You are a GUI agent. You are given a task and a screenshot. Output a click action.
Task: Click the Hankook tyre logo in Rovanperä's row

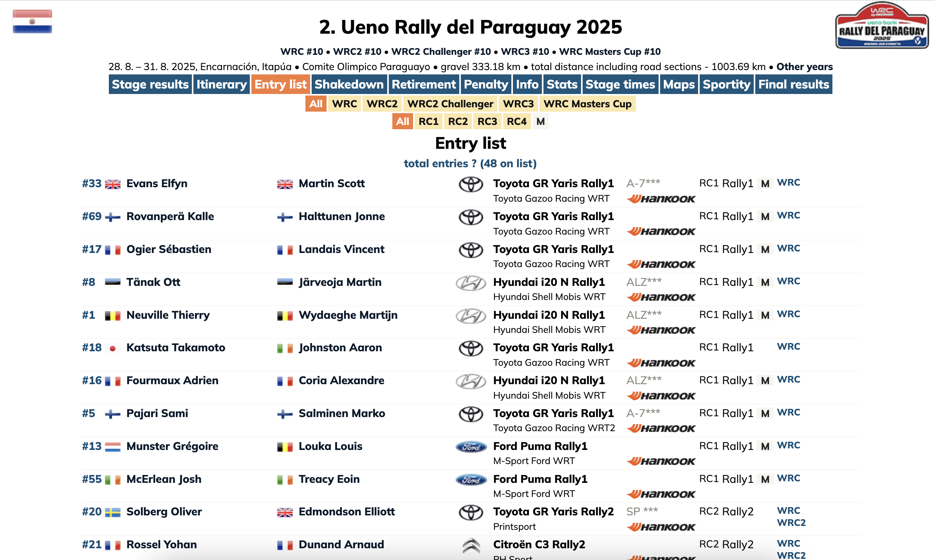point(661,232)
